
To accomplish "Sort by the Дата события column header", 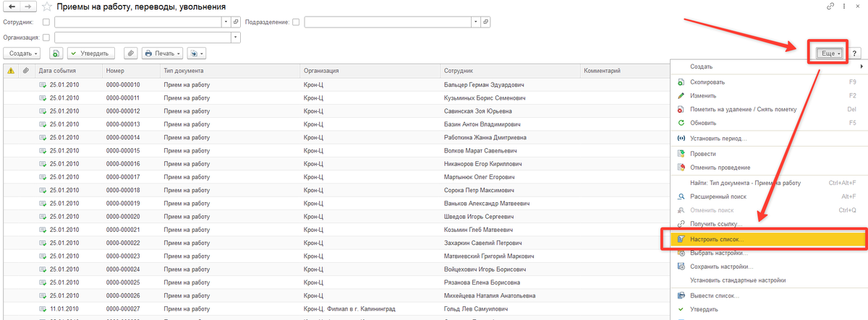I will 68,71.
